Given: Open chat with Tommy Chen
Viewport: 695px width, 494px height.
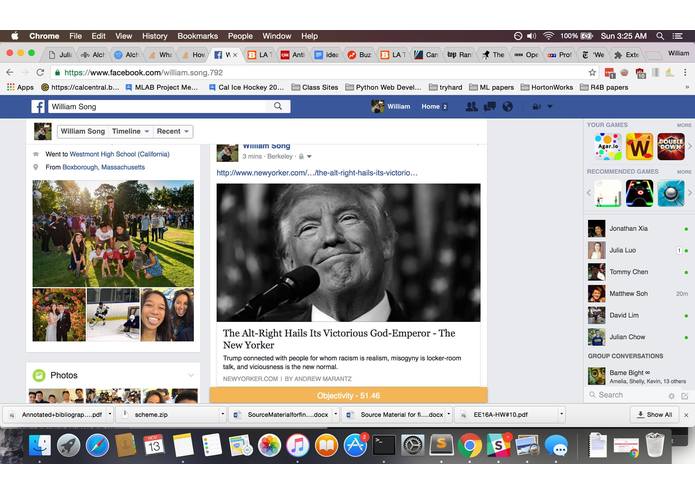Looking at the screenshot, I should tap(638, 272).
